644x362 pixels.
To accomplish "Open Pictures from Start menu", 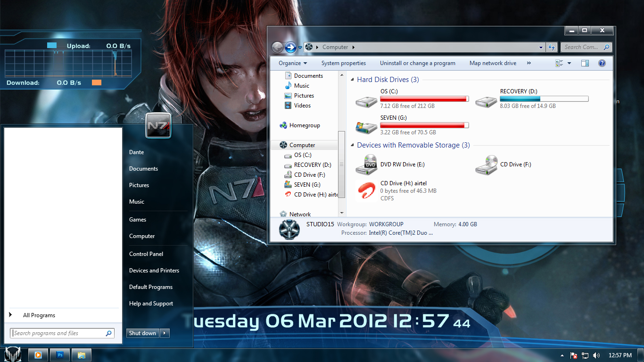I will [139, 185].
